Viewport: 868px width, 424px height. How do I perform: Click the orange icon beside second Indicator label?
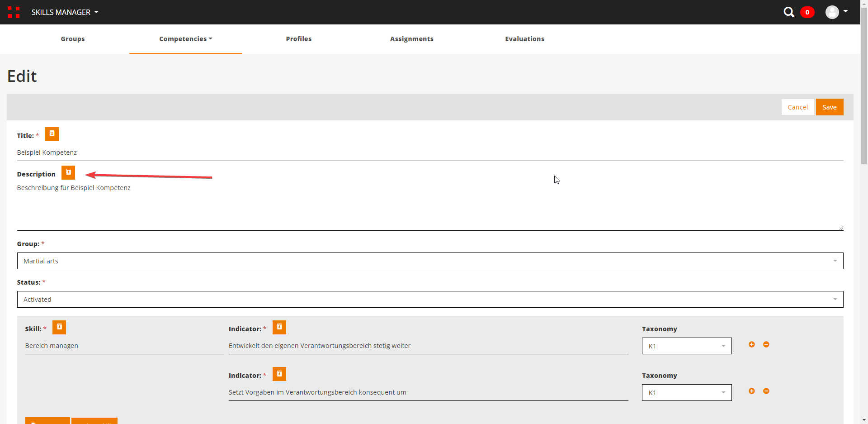point(279,374)
